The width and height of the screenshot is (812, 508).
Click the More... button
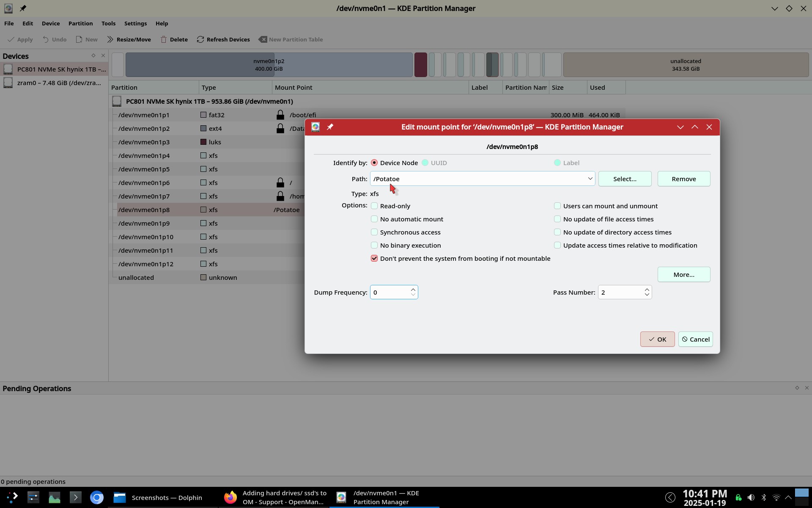[x=683, y=275]
